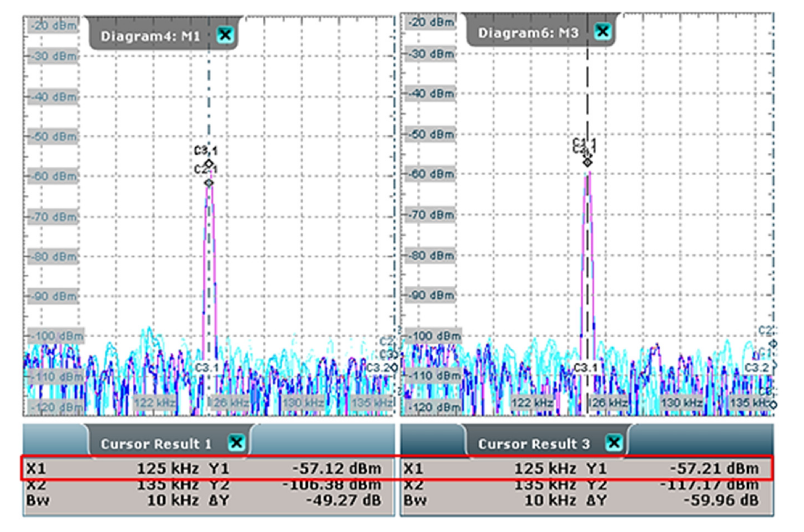Click the C3.2 cursor label in Diagram6
The image size is (804, 532).
coord(757,368)
